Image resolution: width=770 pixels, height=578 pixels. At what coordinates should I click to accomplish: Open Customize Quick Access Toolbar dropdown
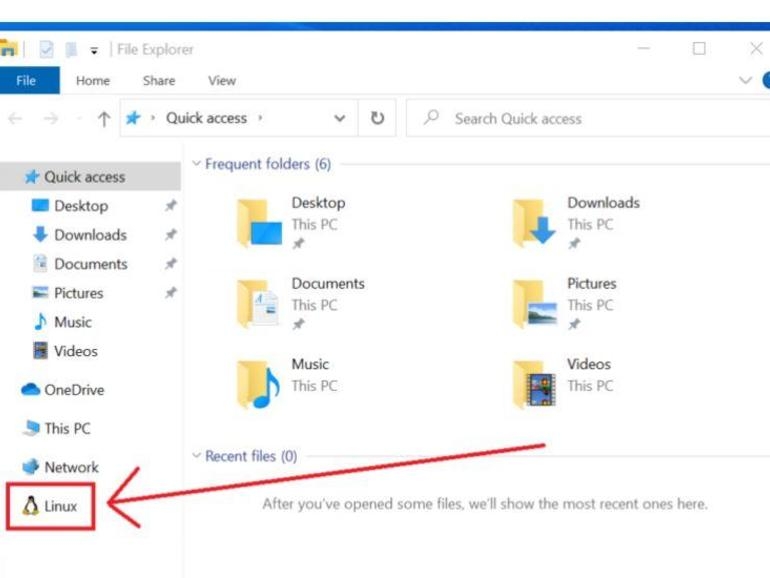(94, 50)
